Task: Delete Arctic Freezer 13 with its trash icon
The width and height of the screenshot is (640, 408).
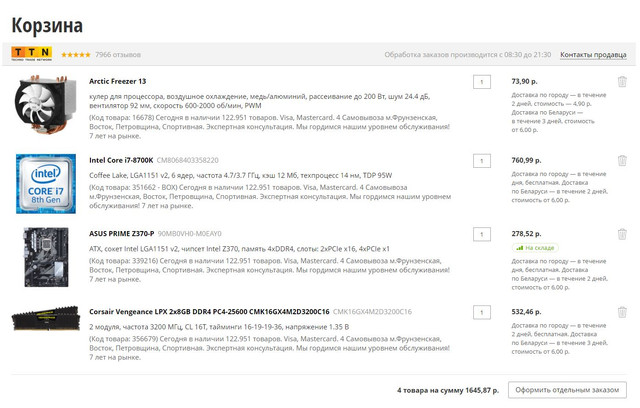Action: [622, 82]
